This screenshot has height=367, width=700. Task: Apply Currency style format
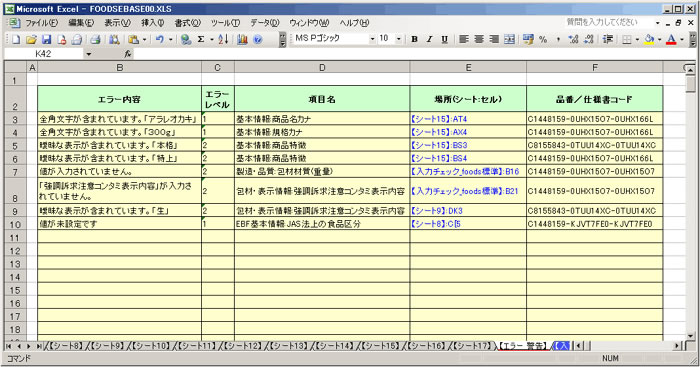point(528,39)
